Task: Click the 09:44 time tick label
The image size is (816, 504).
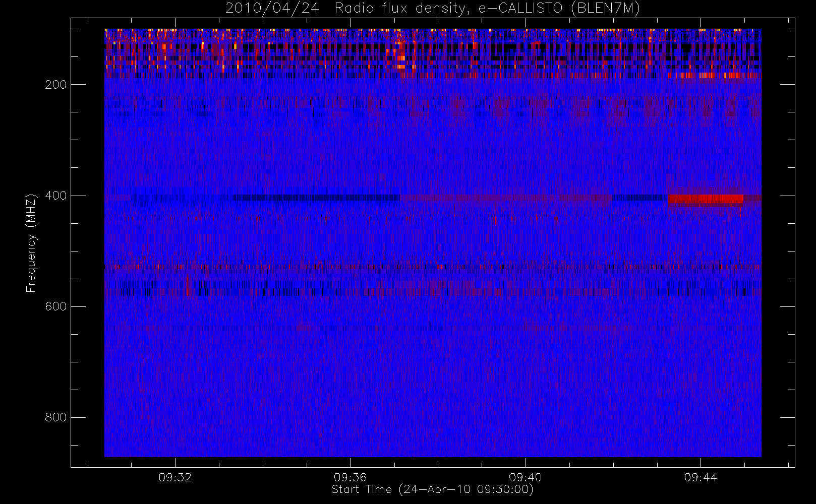Action: (x=701, y=477)
